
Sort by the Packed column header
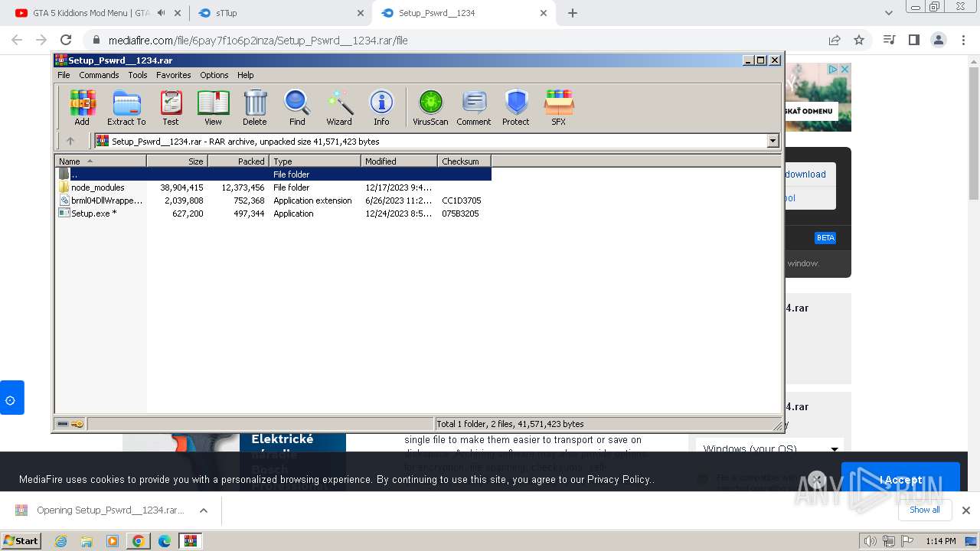click(238, 161)
